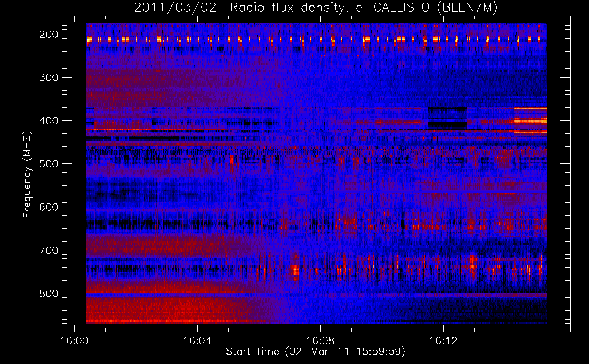The height and width of the screenshot is (364, 589).
Task: Click the 16:08 time tick label
Action: (x=320, y=341)
